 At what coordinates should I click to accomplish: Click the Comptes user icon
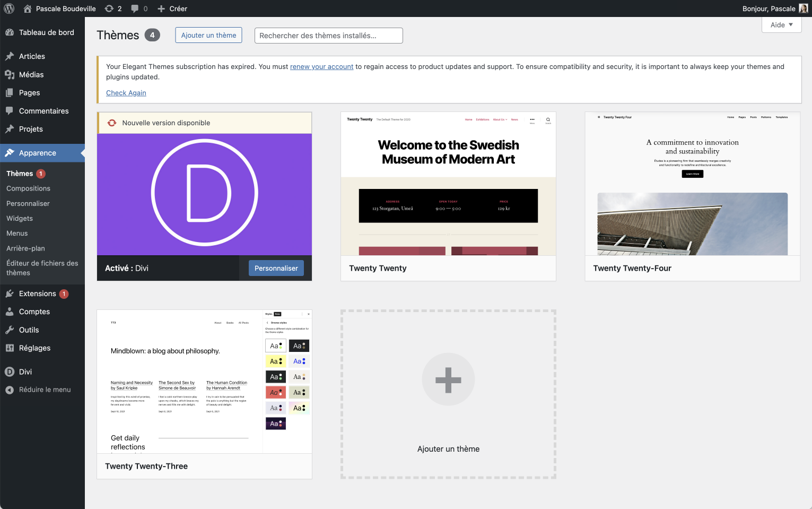(10, 312)
